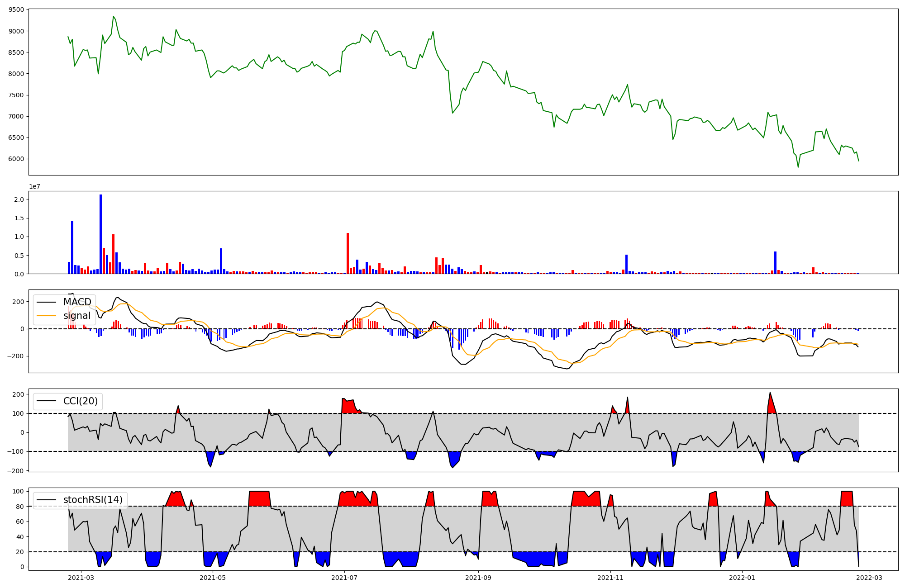Click the 2021-07 x-axis date label
The width and height of the screenshot is (905, 588).
(x=345, y=578)
